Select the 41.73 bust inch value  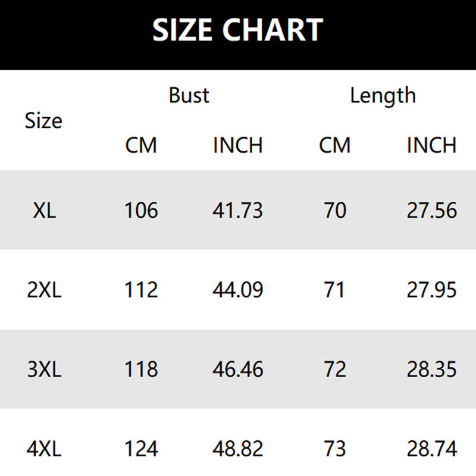[237, 210]
